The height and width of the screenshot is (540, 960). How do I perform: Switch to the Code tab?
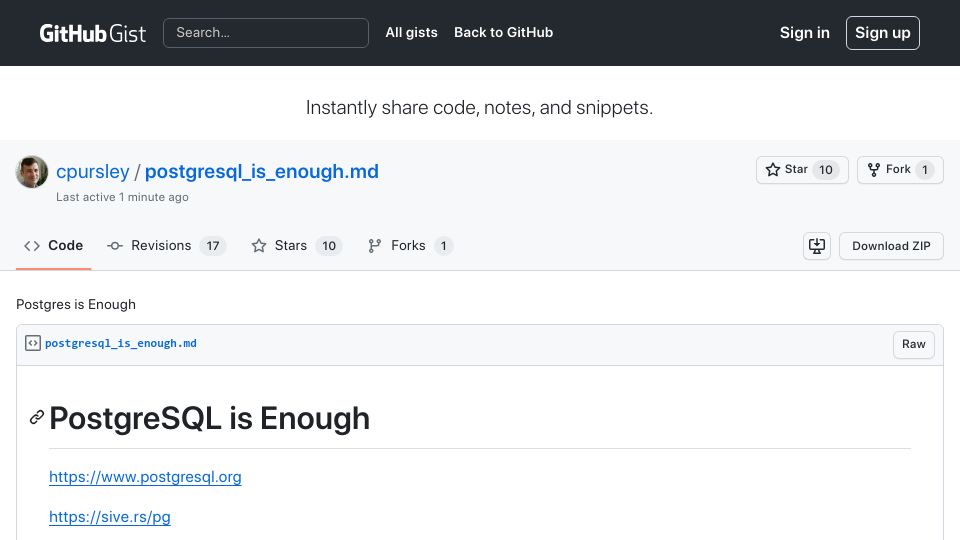tap(53, 246)
